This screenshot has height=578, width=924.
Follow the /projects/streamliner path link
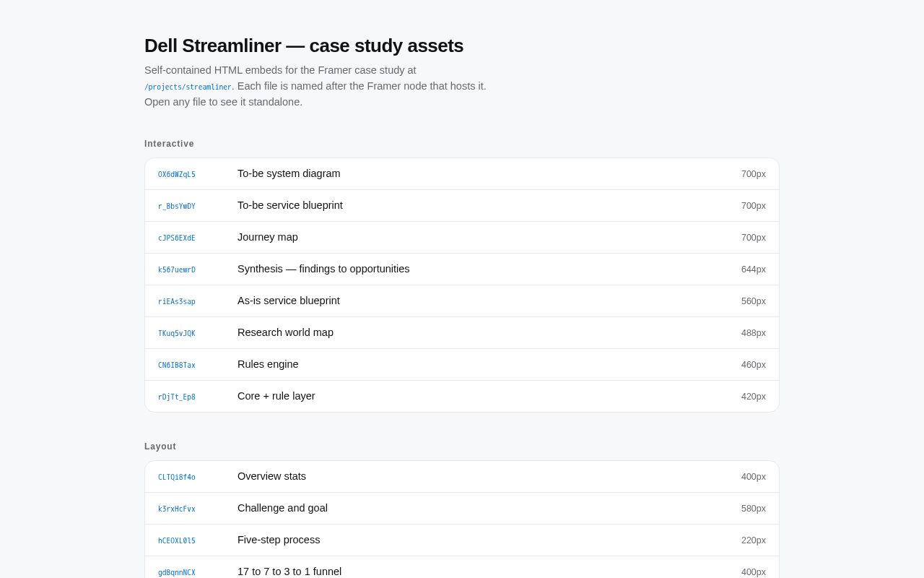coord(188,87)
